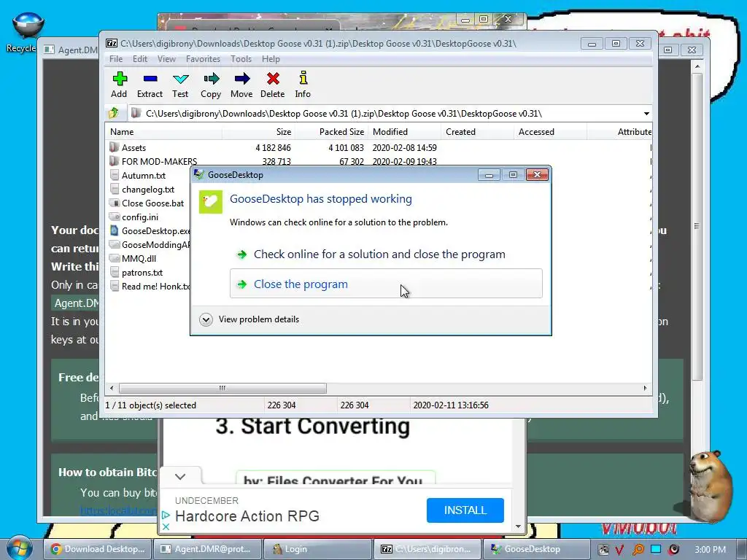This screenshot has width=747, height=560.
Task: Click the 7-Zip scroll left arrow
Action: 112,388
